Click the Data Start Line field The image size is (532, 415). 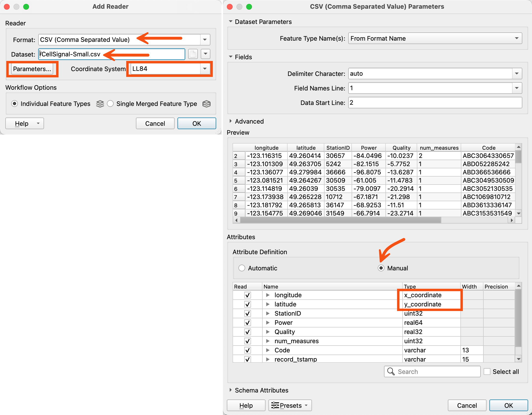[x=435, y=103]
